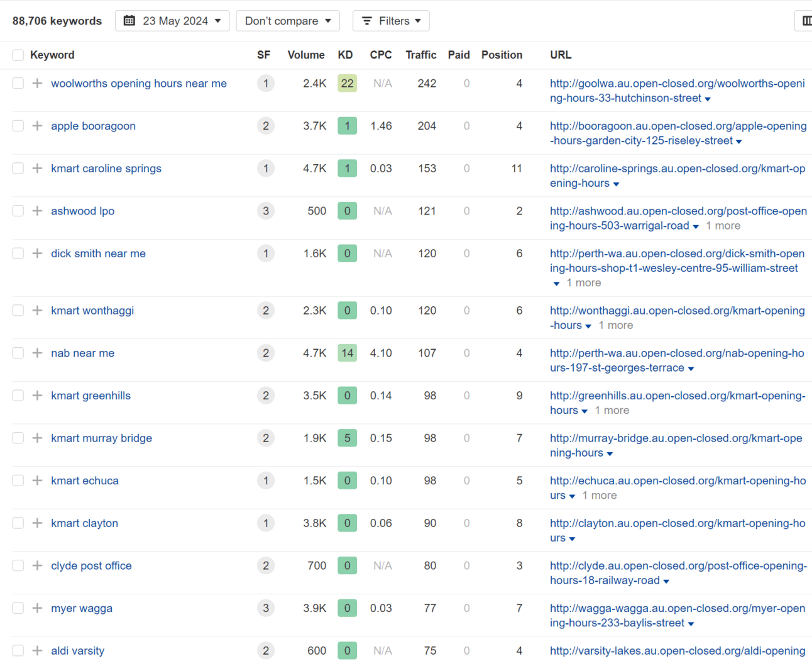Sort table by Position column
812x661 pixels.
502,55
